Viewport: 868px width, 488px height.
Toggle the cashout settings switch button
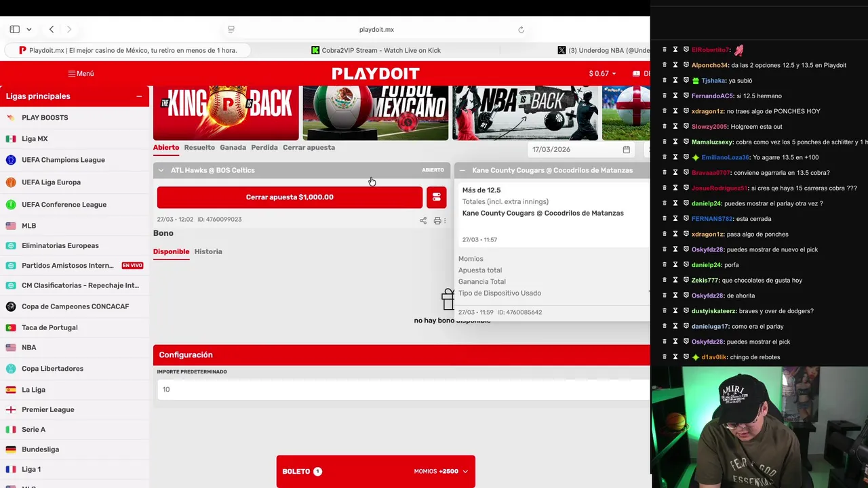tap(436, 197)
